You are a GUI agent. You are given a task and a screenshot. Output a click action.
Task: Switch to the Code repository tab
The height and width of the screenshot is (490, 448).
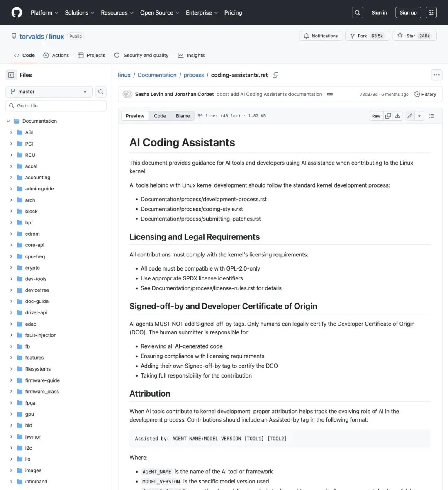[x=24, y=55]
